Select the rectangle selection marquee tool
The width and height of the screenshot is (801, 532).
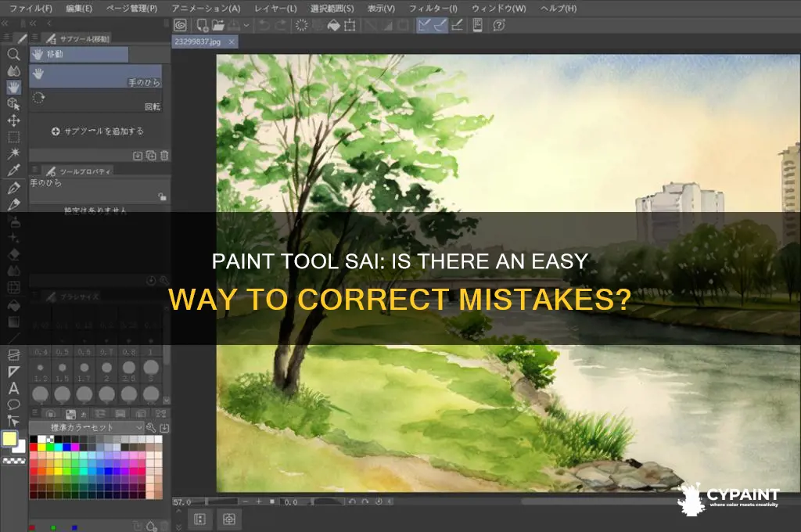(14, 137)
